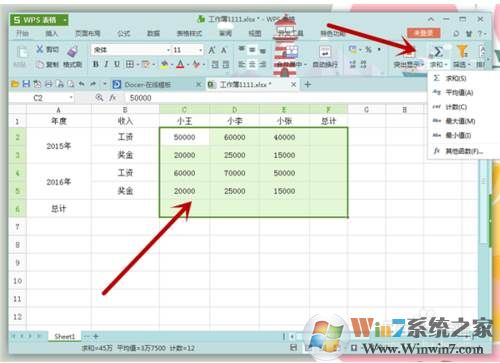Click the red font color swatch
500x363 pixels.
pyautogui.click(x=180, y=64)
